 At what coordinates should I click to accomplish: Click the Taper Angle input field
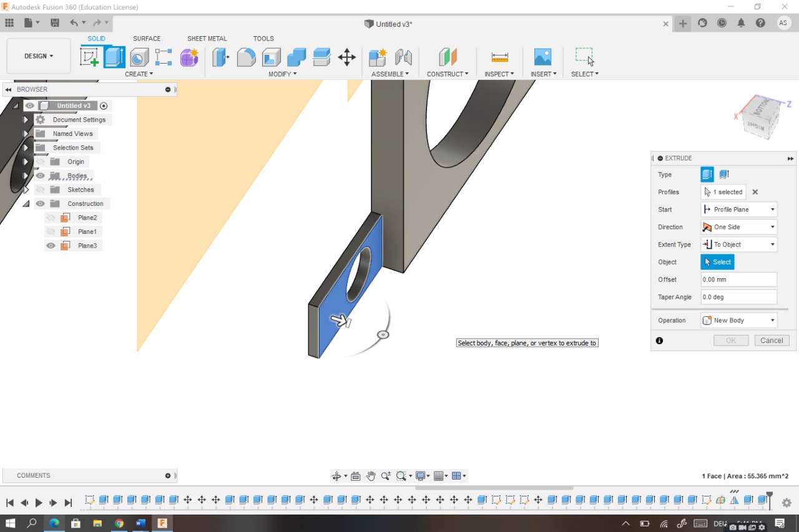(739, 297)
